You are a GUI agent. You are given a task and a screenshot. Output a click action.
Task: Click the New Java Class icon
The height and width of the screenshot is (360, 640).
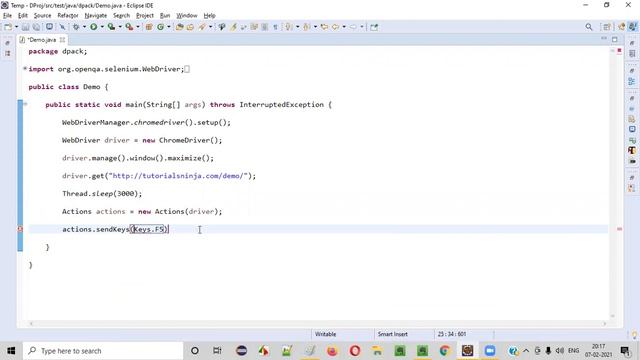[160, 27]
